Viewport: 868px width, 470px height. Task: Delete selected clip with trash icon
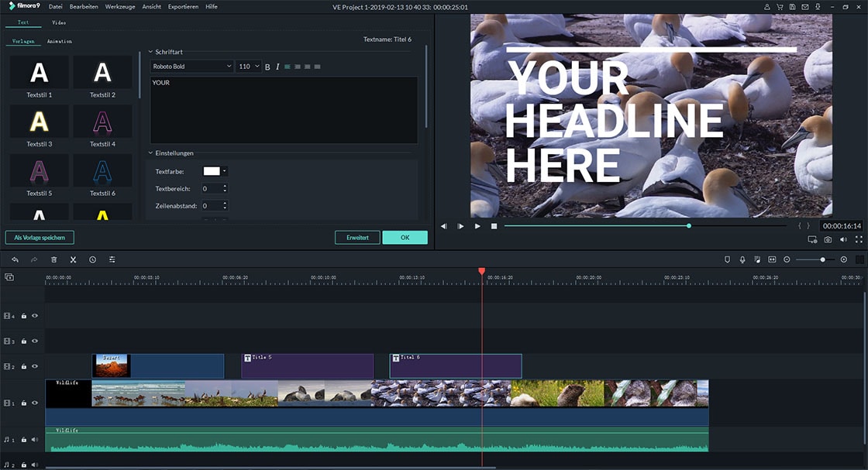coord(53,259)
